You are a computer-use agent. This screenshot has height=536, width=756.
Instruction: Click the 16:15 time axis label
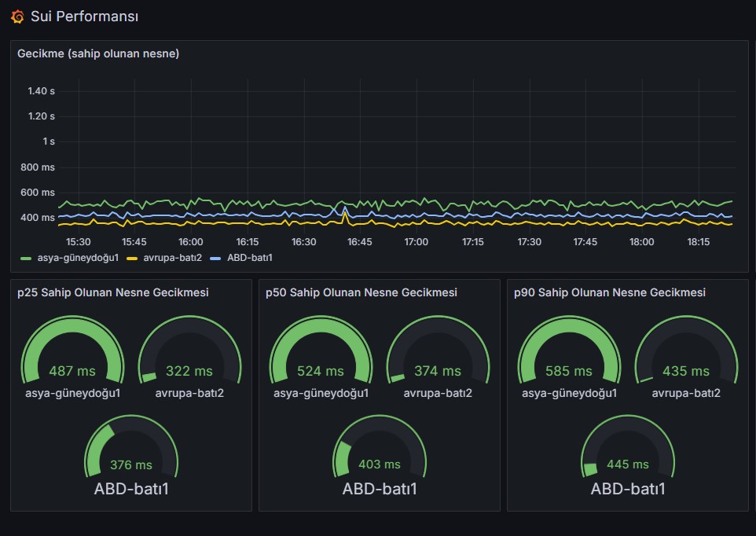click(248, 242)
